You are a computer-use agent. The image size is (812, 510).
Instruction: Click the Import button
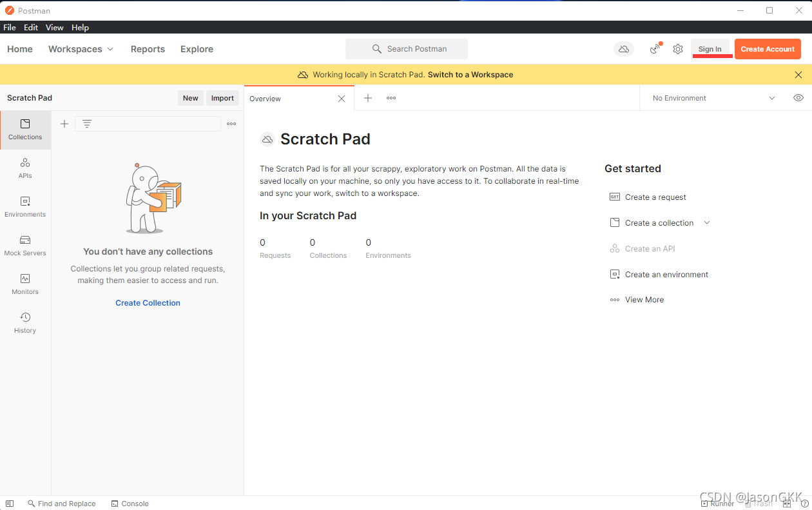tap(222, 98)
